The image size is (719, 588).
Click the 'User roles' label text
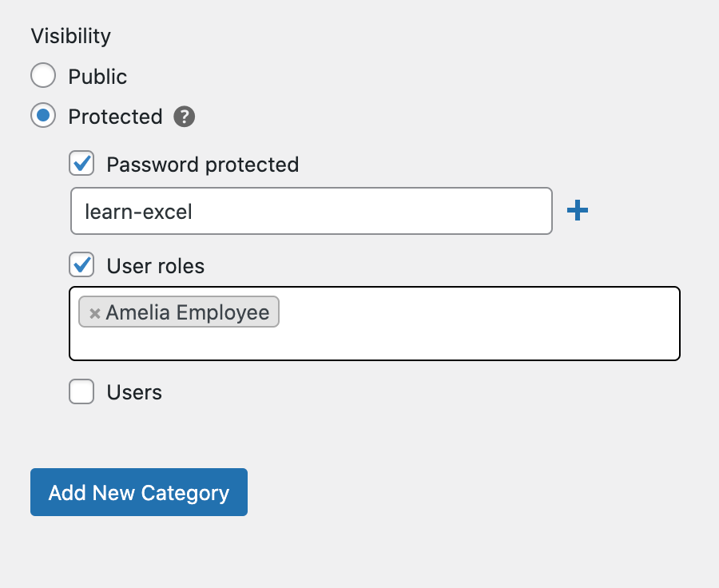click(x=156, y=266)
